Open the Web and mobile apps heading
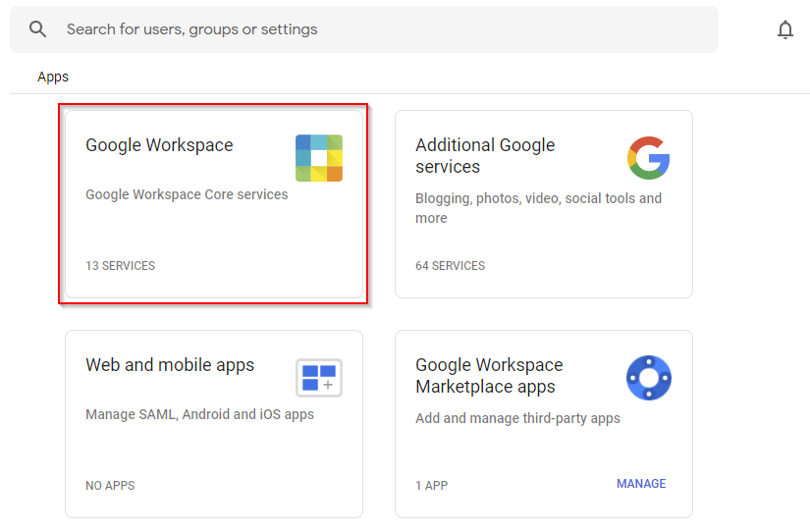Screen dimensions: 810x532 click(170, 365)
